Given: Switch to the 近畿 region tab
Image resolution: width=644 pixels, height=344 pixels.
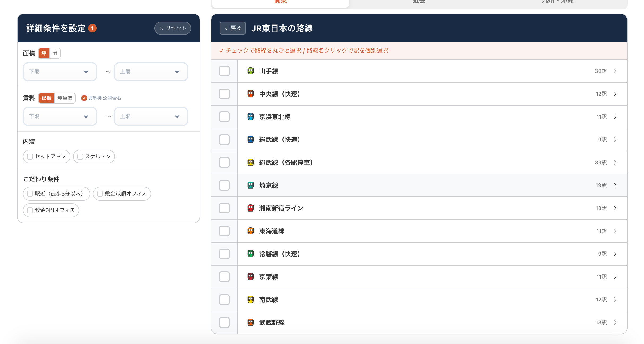Looking at the screenshot, I should 419,2.
